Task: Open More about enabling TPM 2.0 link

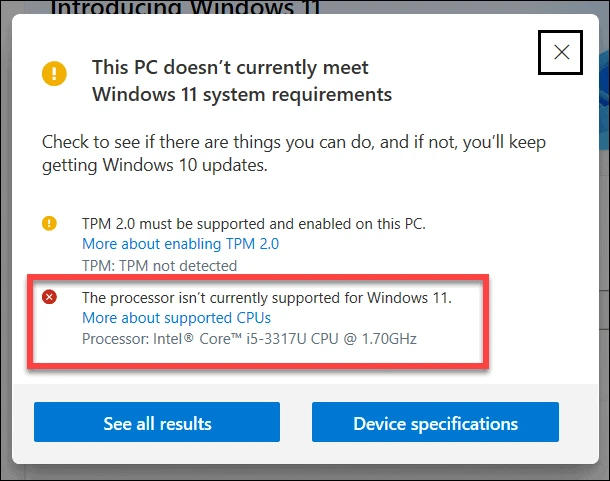Action: 181,244
